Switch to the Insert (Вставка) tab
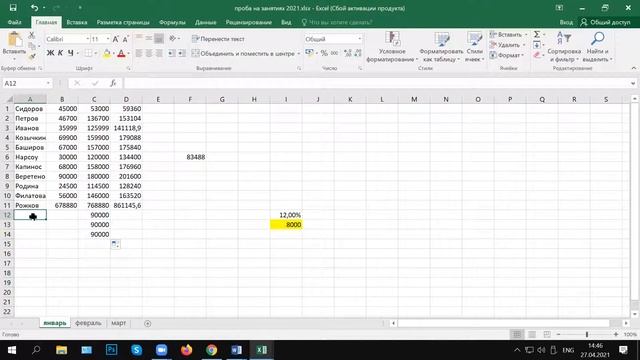This screenshot has height=360, width=640. (x=77, y=22)
